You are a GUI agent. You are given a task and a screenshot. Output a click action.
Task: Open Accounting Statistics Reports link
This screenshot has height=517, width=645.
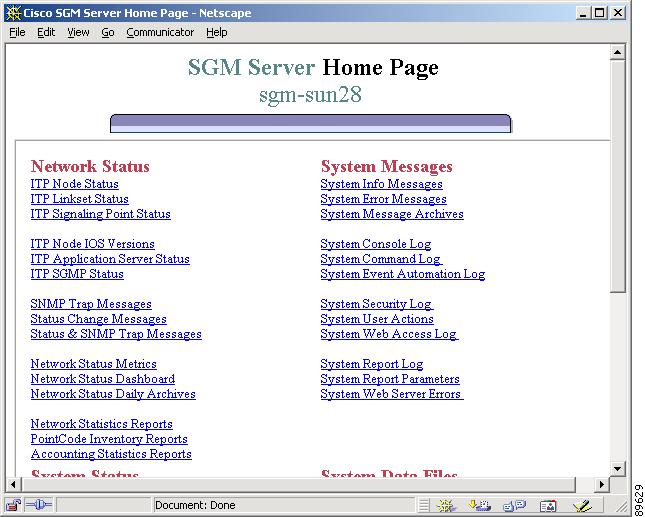(111, 454)
